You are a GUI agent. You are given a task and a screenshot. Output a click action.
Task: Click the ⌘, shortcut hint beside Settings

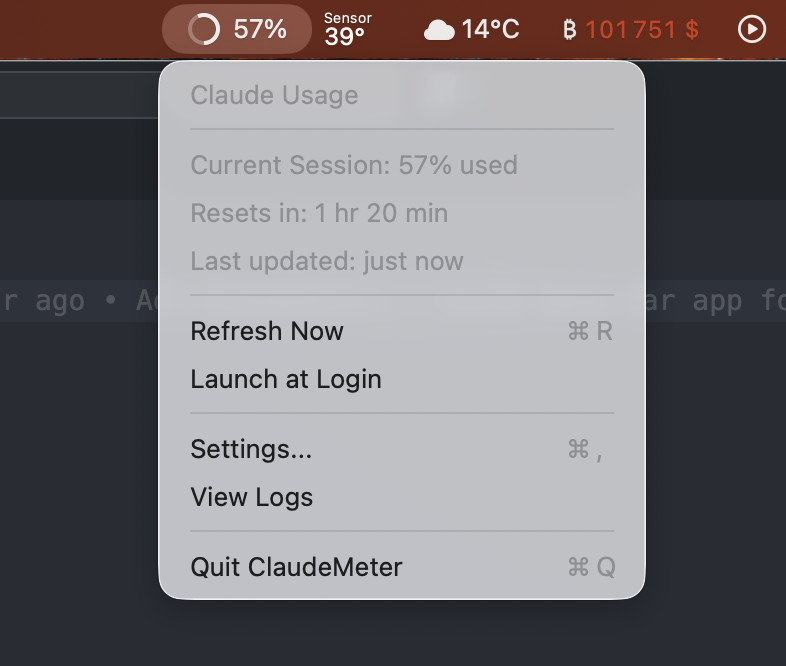tap(586, 450)
